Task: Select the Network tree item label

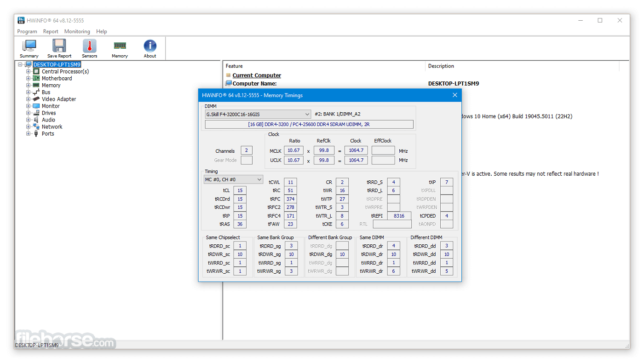Action: pos(52,127)
